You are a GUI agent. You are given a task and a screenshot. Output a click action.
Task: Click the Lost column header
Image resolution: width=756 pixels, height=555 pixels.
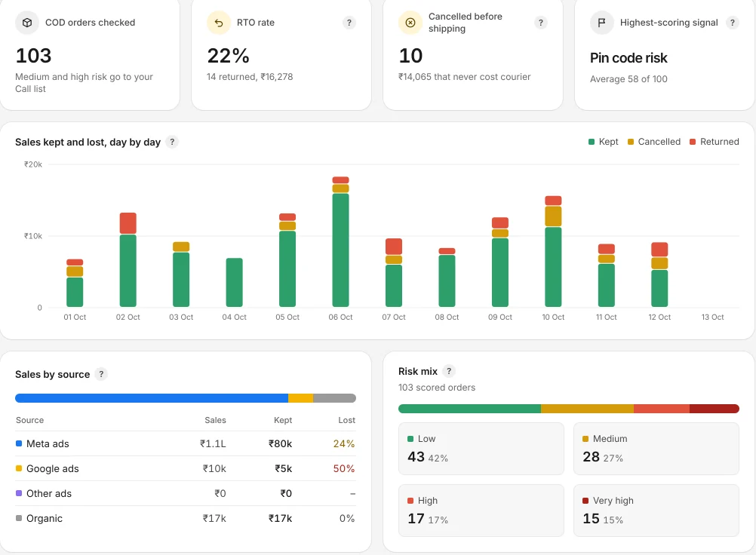click(346, 420)
